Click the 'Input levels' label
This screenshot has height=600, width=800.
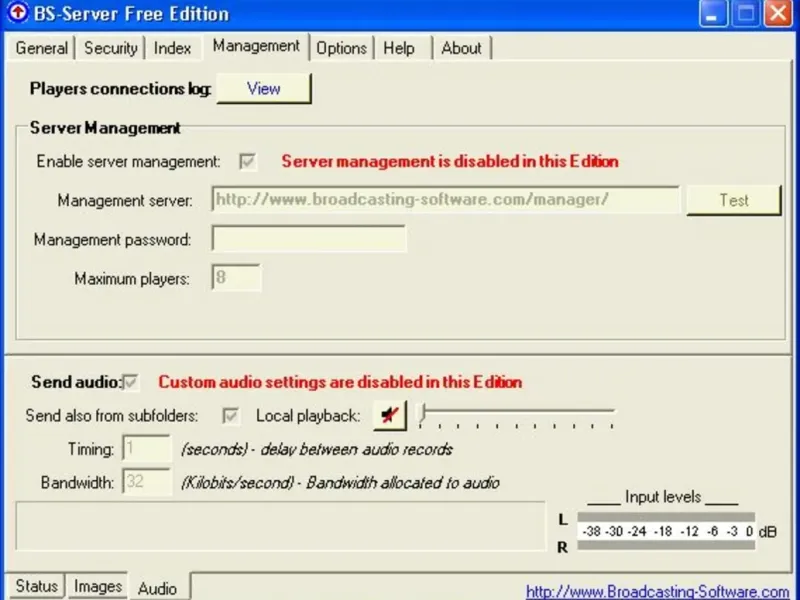pos(663,496)
